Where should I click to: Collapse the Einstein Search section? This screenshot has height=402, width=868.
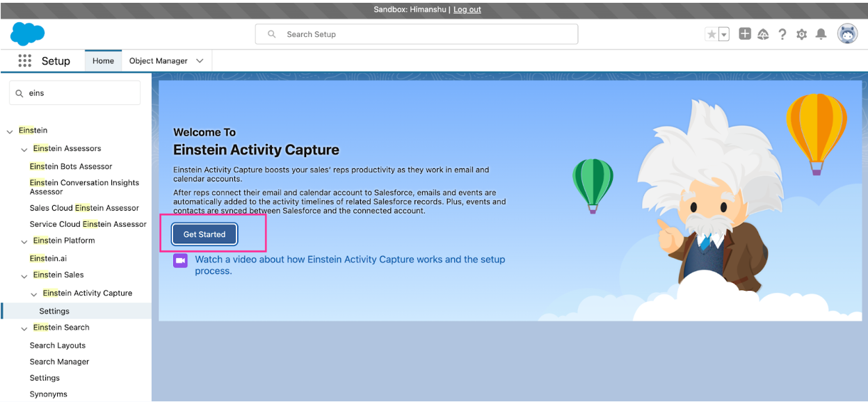point(24,328)
